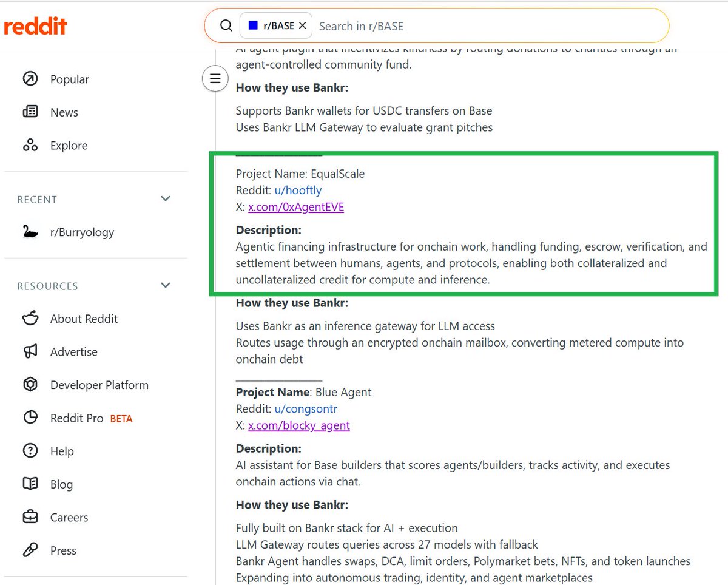Image resolution: width=728 pixels, height=585 pixels.
Task: Click the Explore icon
Action: point(30,145)
